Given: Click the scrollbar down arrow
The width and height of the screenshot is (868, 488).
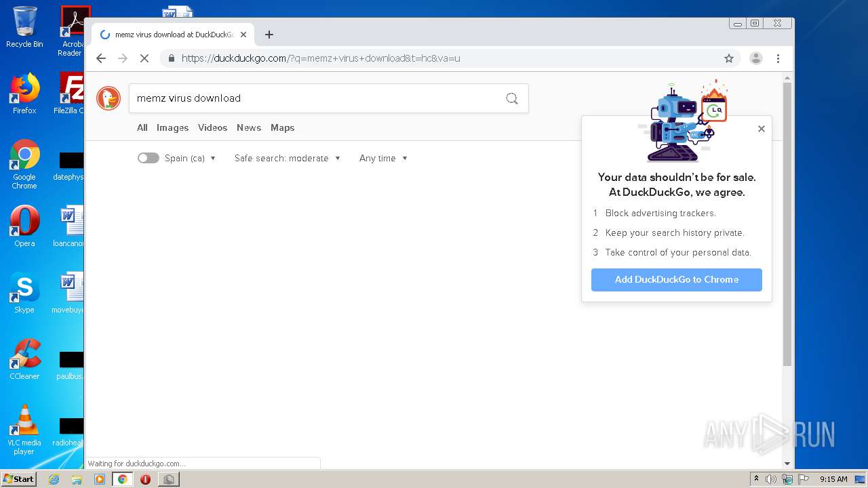Looking at the screenshot, I should 787,464.
